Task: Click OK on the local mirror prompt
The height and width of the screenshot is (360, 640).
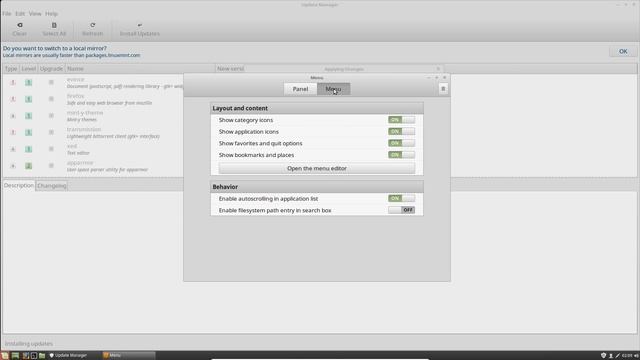Action: 623,51
